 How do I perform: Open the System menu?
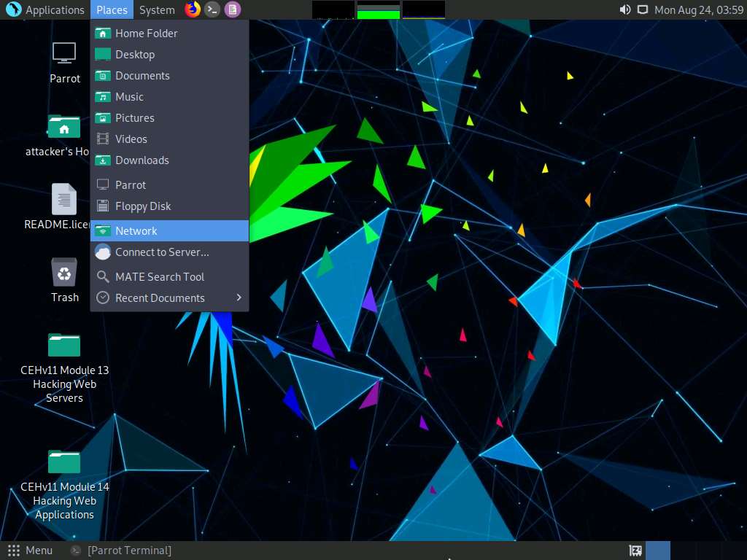tap(157, 9)
